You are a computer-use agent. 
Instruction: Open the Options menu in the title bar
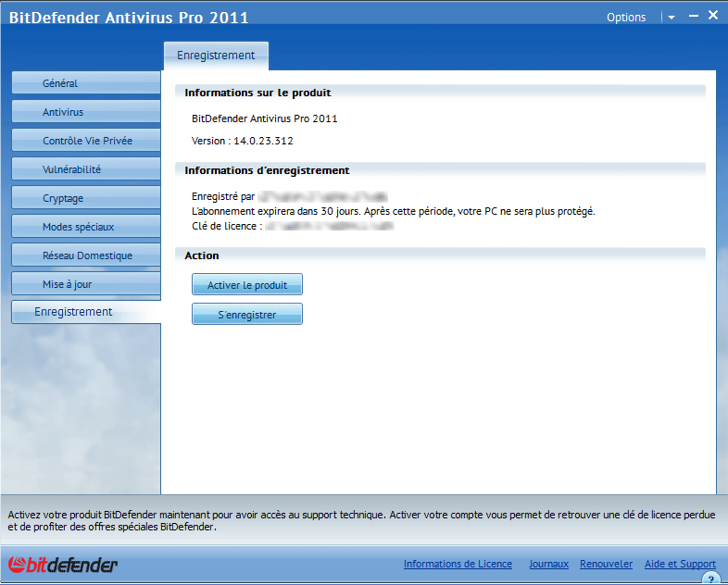point(626,18)
